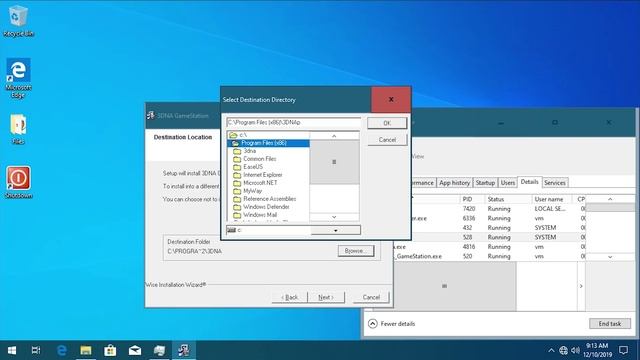Select the Files desktop icon
The width and height of the screenshot is (640, 360).
tap(18, 129)
